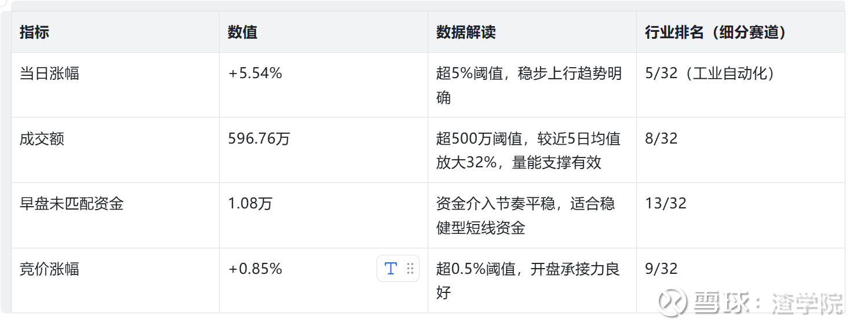Click the 596.76万 value cell

coord(259,139)
